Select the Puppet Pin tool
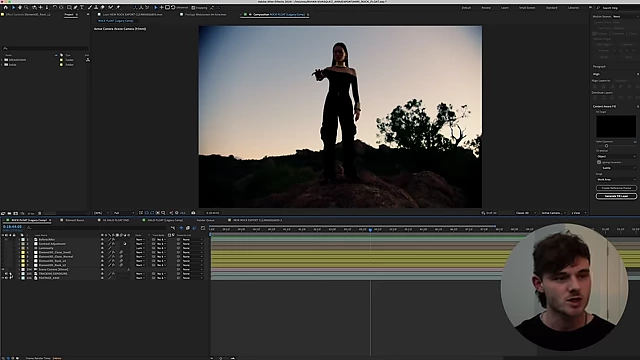This screenshot has width=640, height=360. [x=118, y=7]
